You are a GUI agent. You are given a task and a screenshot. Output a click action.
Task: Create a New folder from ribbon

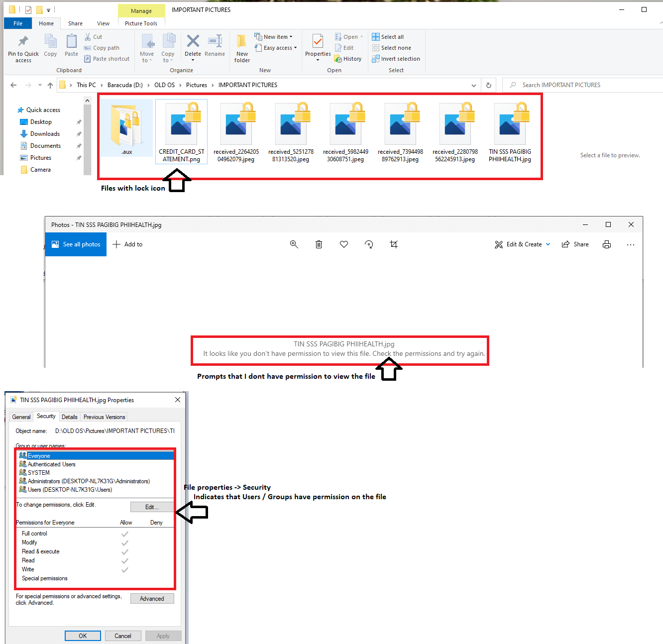click(242, 48)
